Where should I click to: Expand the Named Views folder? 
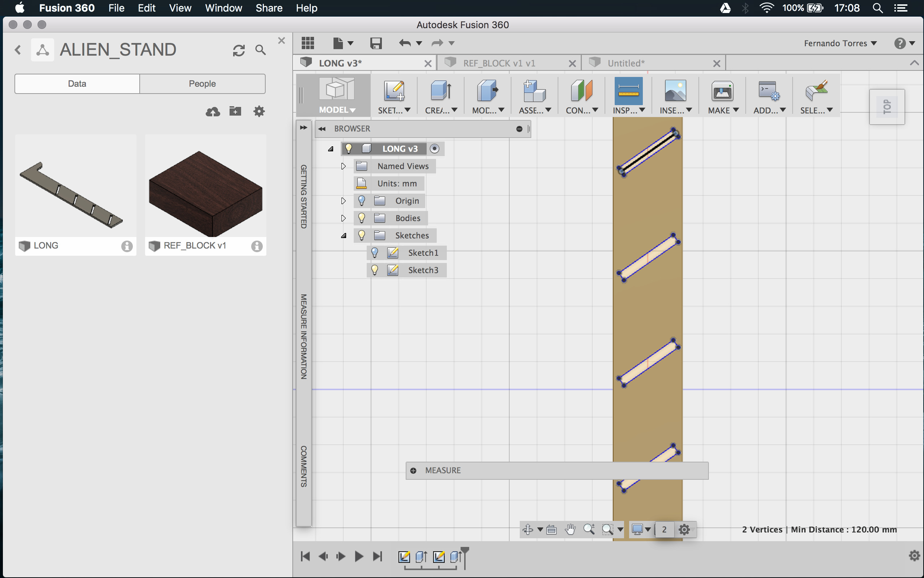coord(343,166)
